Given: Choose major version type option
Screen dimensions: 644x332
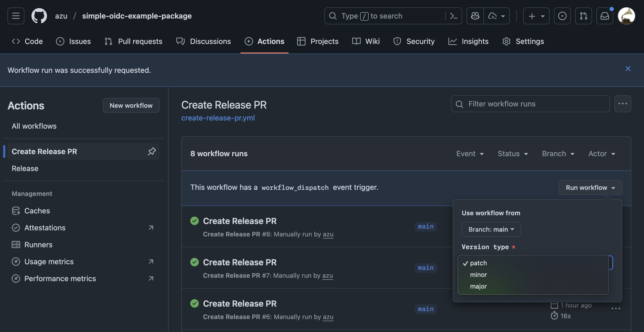Looking at the screenshot, I should point(533,286).
